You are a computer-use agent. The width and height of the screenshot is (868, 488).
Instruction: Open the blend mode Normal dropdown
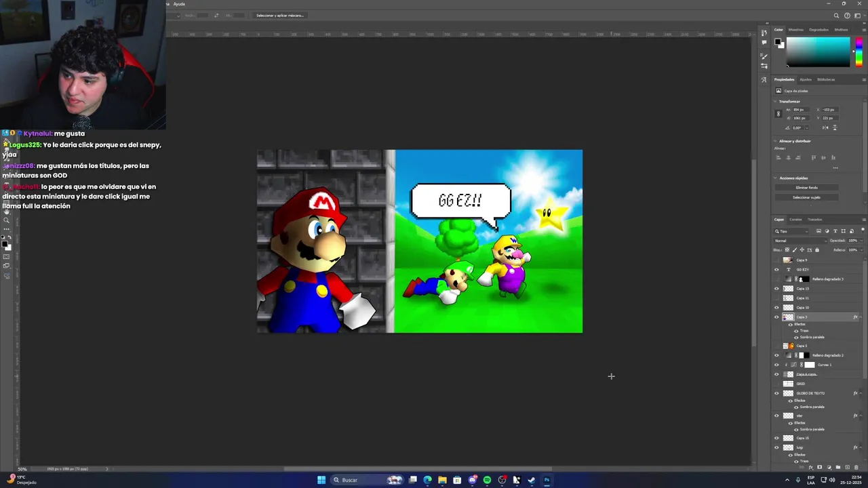tap(800, 241)
